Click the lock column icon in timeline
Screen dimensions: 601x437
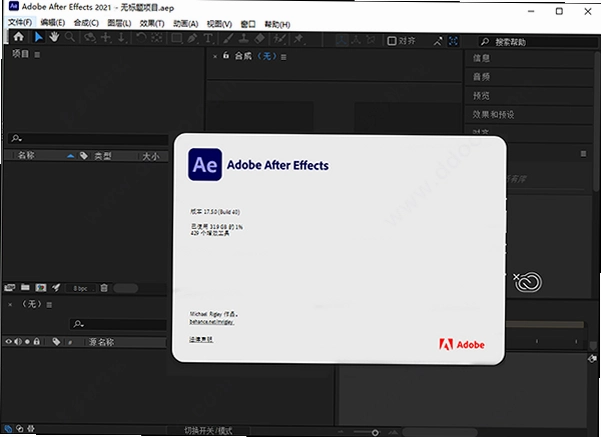[36, 341]
